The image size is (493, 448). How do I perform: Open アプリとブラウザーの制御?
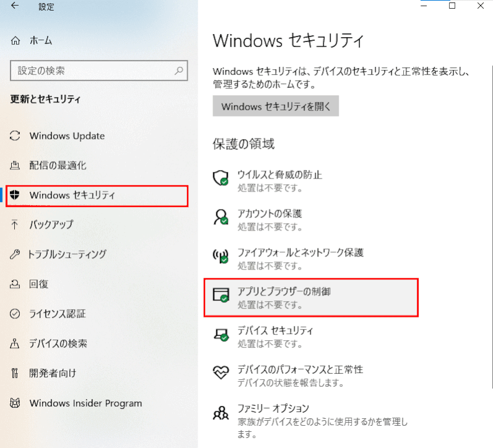coord(311,297)
